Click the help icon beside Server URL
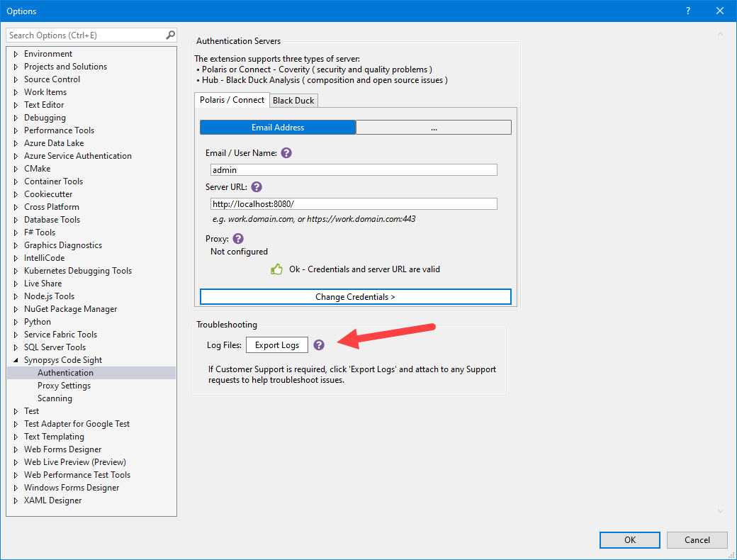This screenshot has width=737, height=560. (x=257, y=186)
